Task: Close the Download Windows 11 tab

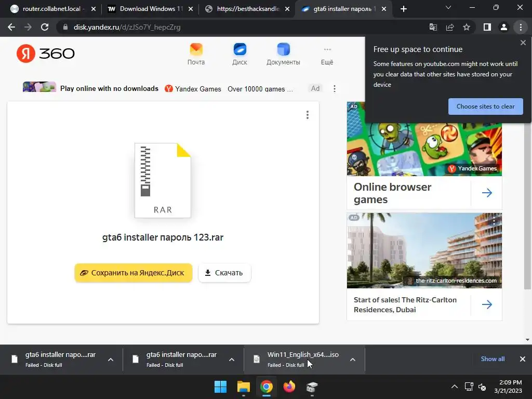Action: coord(190,9)
